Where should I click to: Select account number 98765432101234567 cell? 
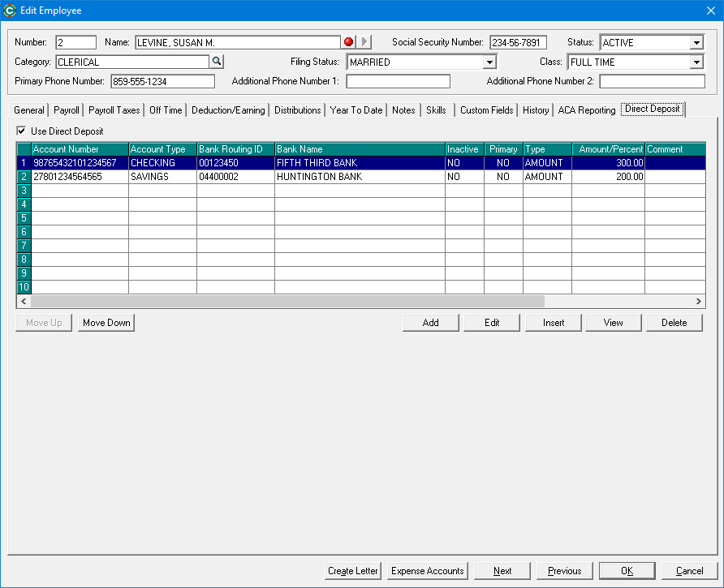pos(80,163)
